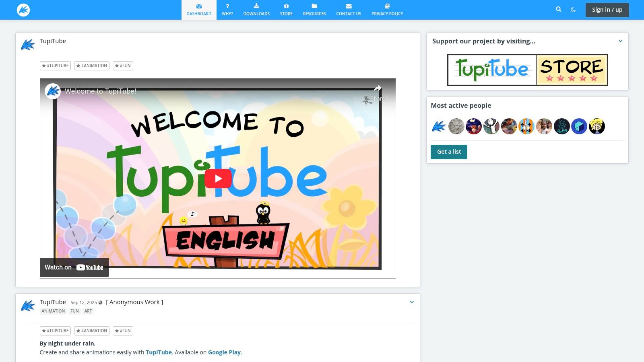Click the TupiTube logo in the header

[23, 10]
